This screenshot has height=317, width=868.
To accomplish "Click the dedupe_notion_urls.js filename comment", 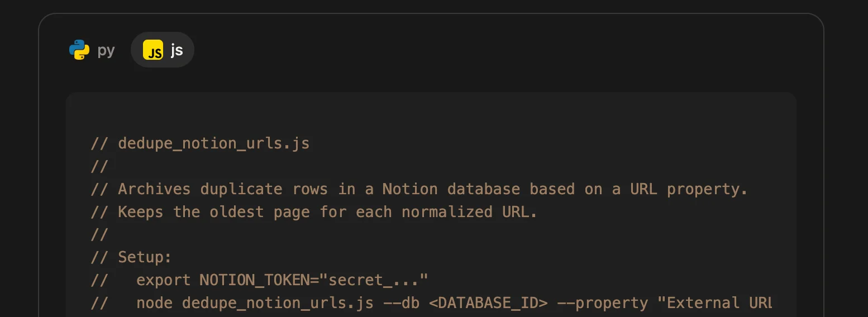I will point(213,143).
